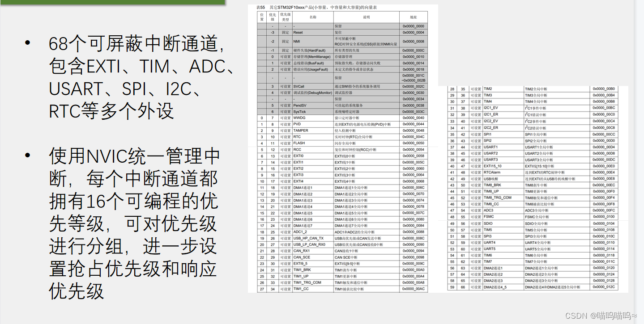Click the '名称' column header
The width and height of the screenshot is (644, 324).
pyautogui.click(x=313, y=17)
